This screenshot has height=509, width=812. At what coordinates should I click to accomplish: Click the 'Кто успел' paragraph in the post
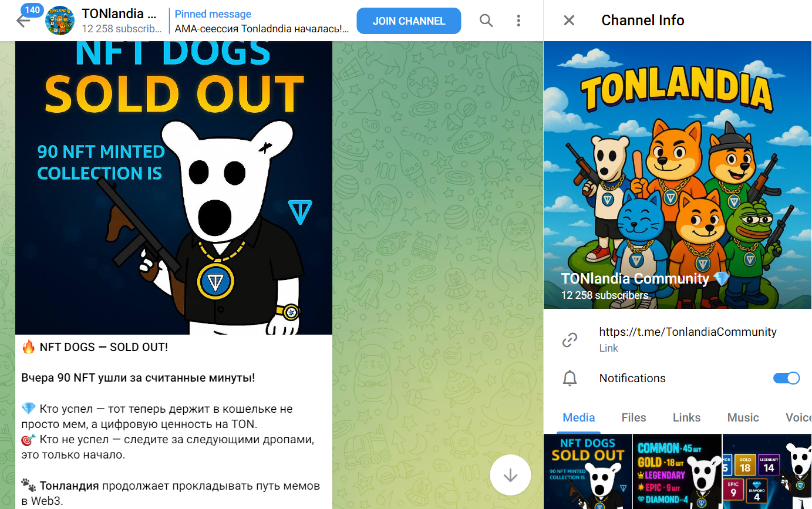click(x=157, y=416)
